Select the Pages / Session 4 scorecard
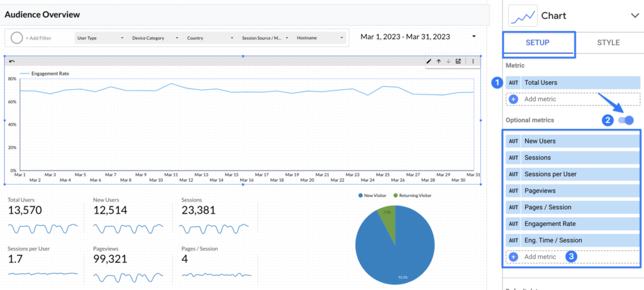 (x=216, y=264)
